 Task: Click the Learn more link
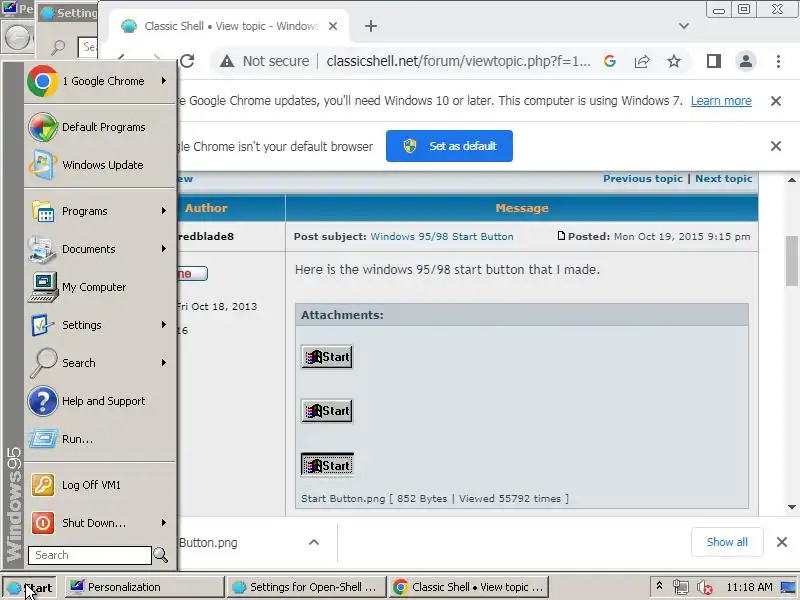pos(721,101)
